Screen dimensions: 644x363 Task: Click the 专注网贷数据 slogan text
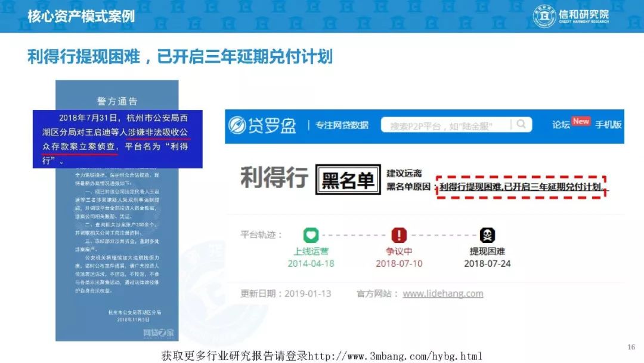tap(342, 125)
